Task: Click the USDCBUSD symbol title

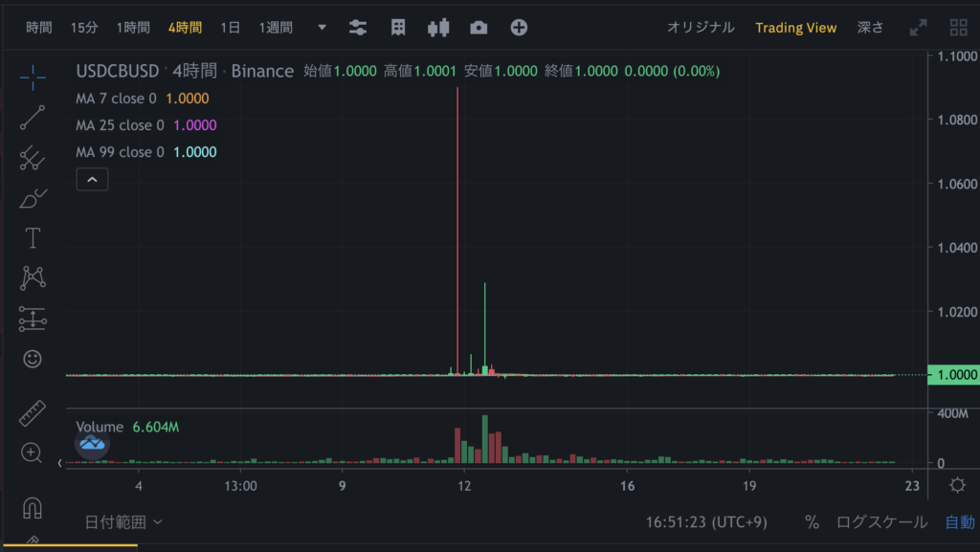Action: click(118, 71)
